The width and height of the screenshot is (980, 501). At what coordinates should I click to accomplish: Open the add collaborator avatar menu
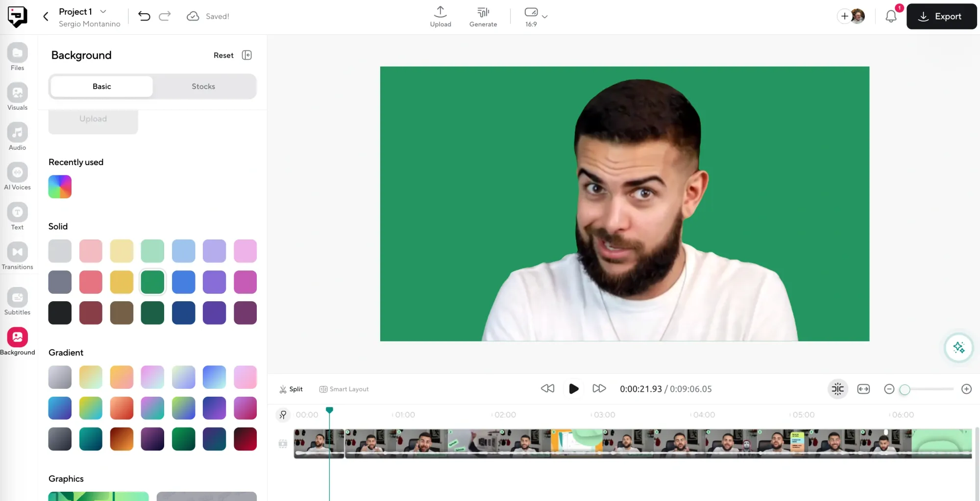coord(851,16)
